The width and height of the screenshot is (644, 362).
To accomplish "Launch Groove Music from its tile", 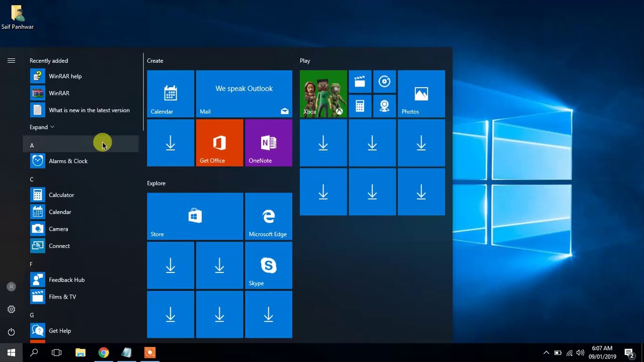I will [384, 81].
